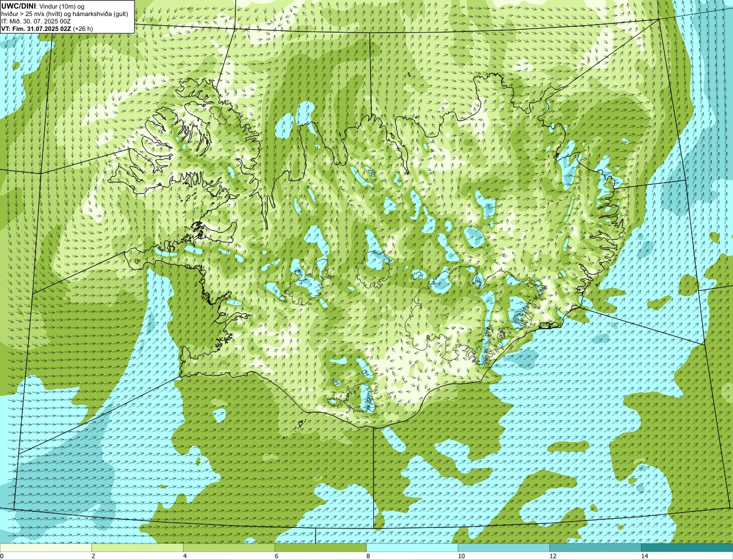Select the light cyan 8–10 color bar segment
Viewport: 733px width, 560px height.
(x=412, y=547)
